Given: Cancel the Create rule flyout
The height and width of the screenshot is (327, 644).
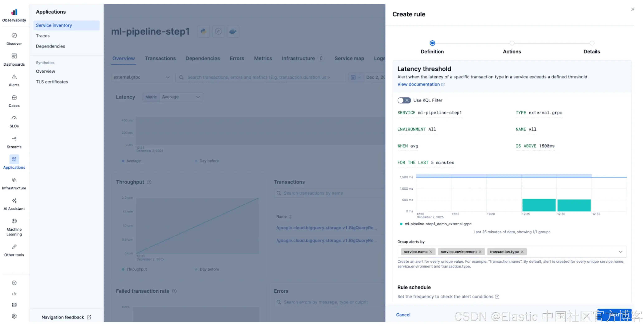Looking at the screenshot, I should [403, 315].
